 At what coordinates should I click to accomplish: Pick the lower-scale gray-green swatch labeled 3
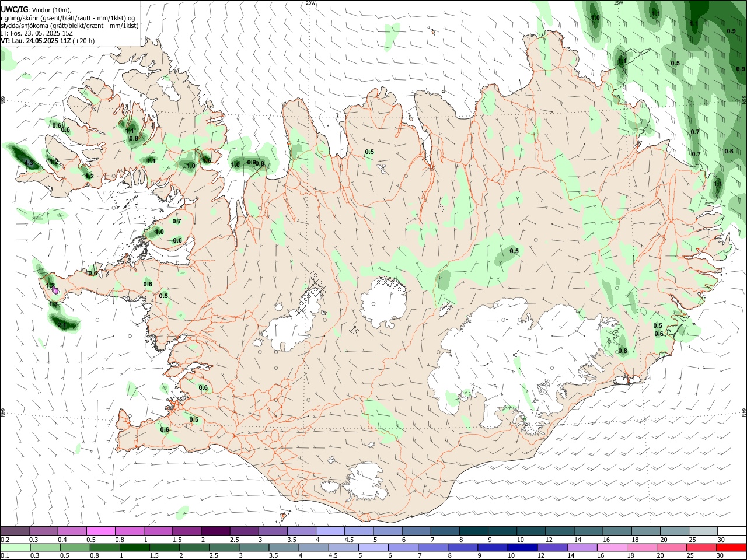click(254, 547)
